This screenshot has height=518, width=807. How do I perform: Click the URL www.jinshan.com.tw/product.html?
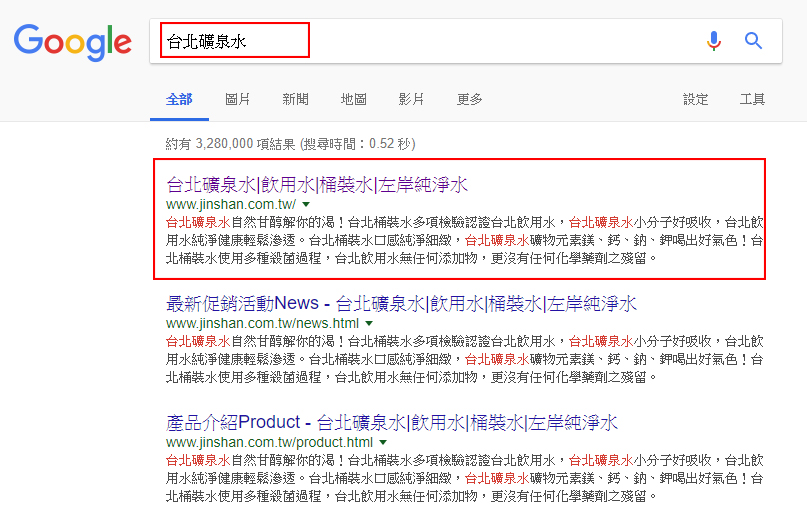270,442
